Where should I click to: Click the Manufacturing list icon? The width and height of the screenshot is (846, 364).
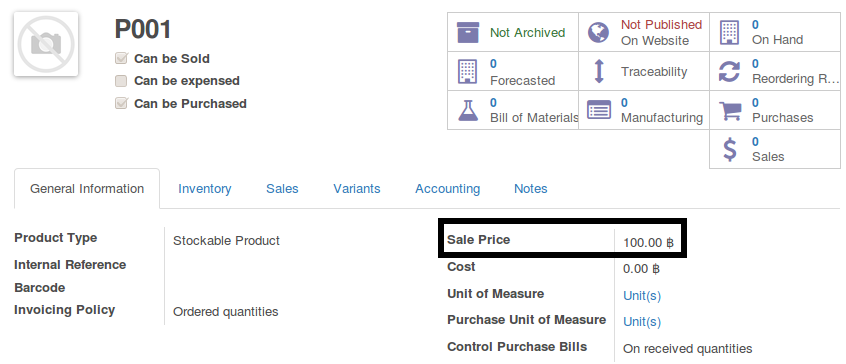click(599, 110)
